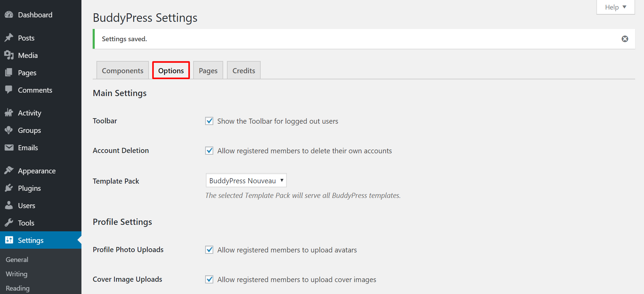Click the Profile Photo Uploads label

(128, 249)
